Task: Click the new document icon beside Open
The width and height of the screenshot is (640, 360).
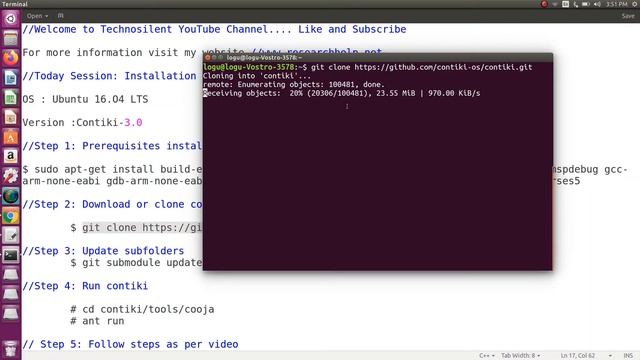Action: click(x=60, y=16)
